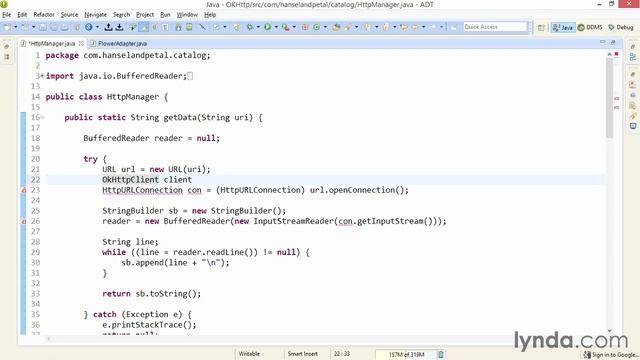Click the garbage collector trash icon
Image resolution: width=640 pixels, height=360 pixels.
pos(441,355)
